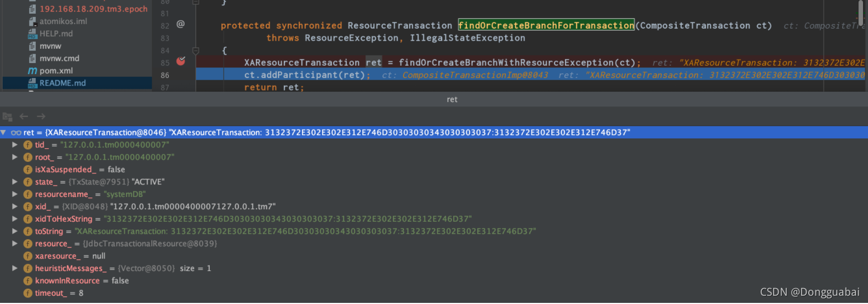Screen dimensions: 868x304
Task: Click field icon beside root_
Action: coord(28,157)
